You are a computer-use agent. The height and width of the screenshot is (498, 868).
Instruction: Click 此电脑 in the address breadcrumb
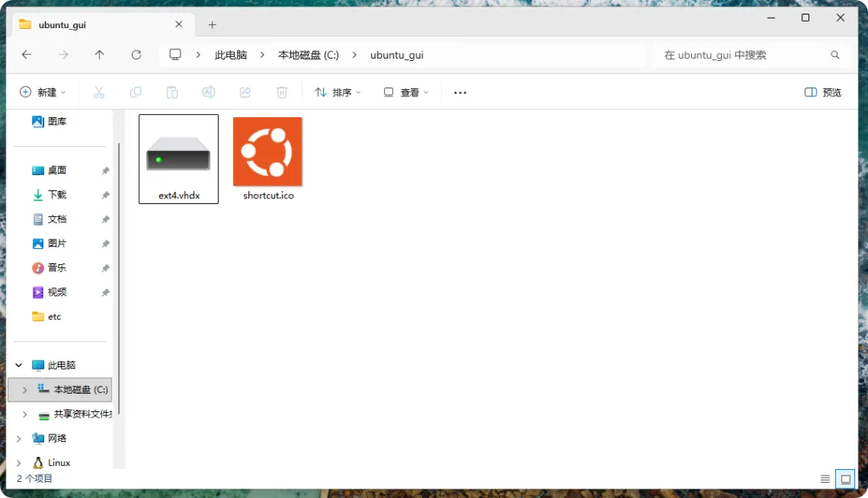pyautogui.click(x=231, y=55)
